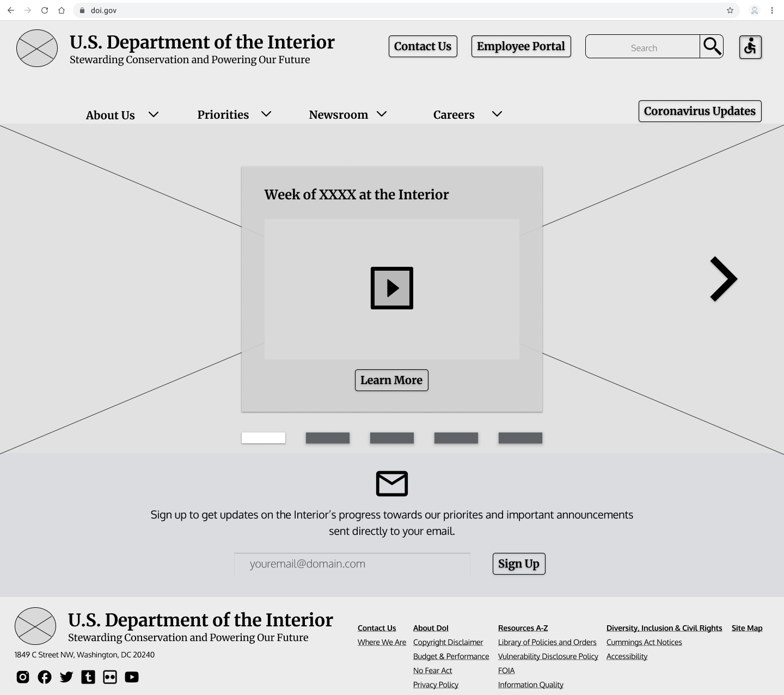Viewport: 784px width, 695px height.
Task: Open the Facebook social icon
Action: click(x=45, y=677)
